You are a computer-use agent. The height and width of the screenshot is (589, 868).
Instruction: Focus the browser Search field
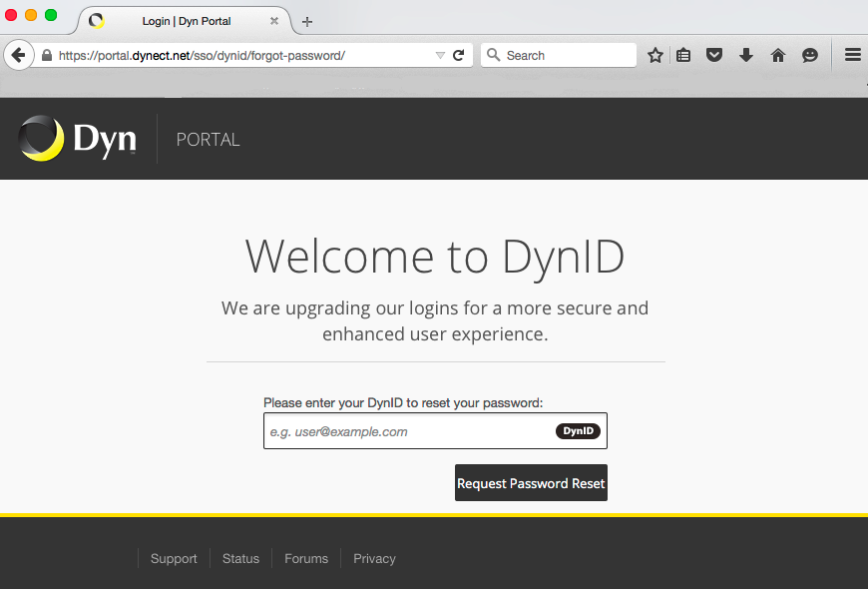tap(559, 55)
